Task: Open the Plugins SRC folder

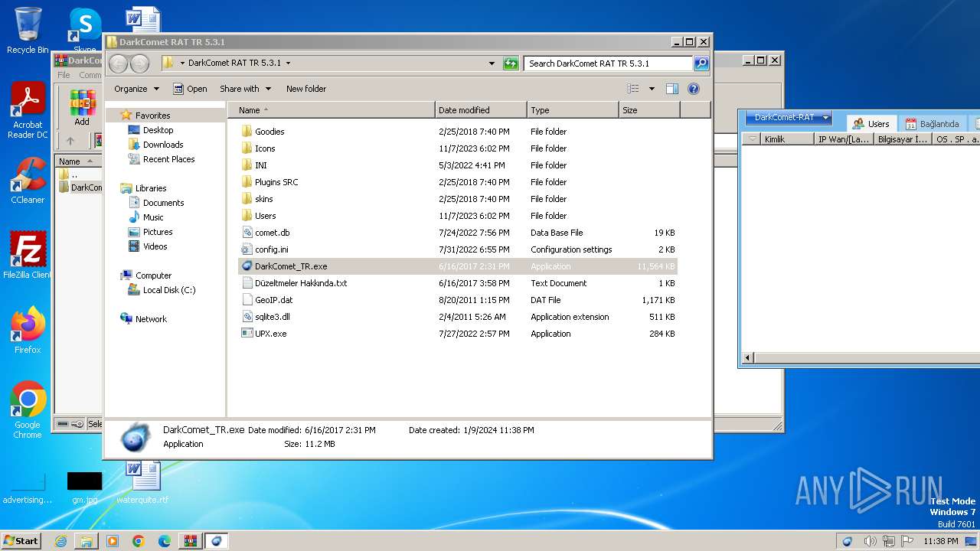Action: [276, 182]
